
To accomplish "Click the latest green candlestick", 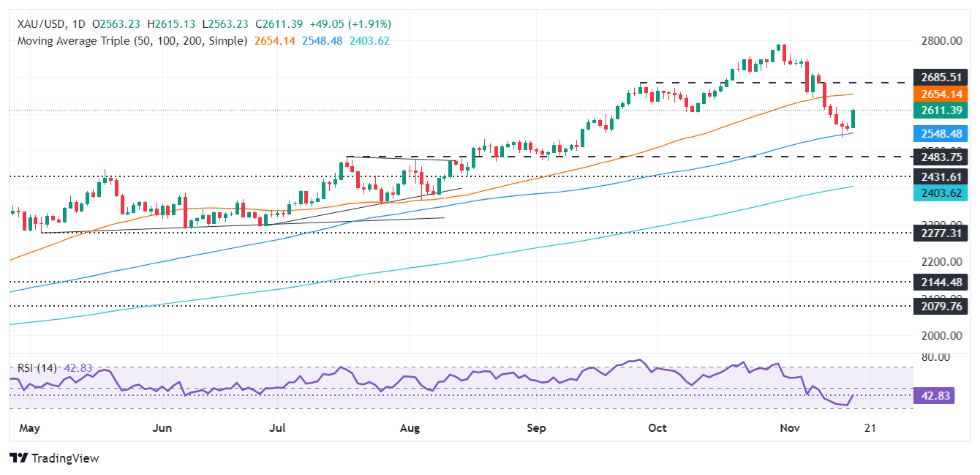I will coord(853,119).
